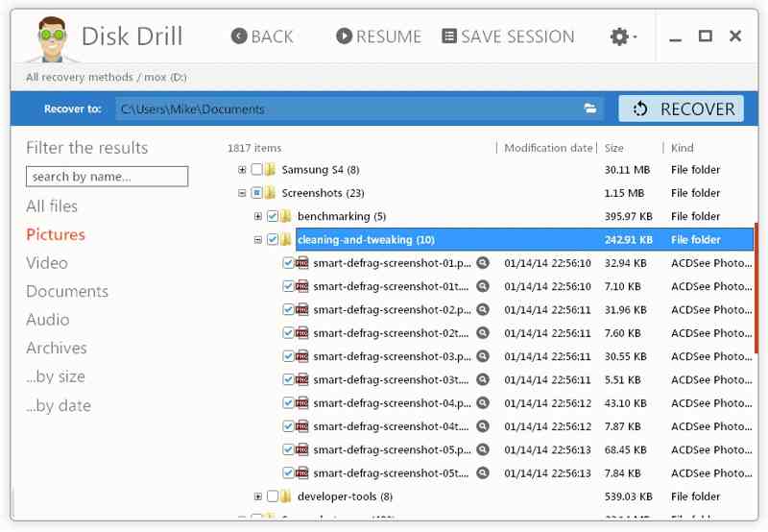Preview smart-defrag-screenshot-04t... with magnifier icon
Viewport: 768px width, 532px height.
pos(483,426)
